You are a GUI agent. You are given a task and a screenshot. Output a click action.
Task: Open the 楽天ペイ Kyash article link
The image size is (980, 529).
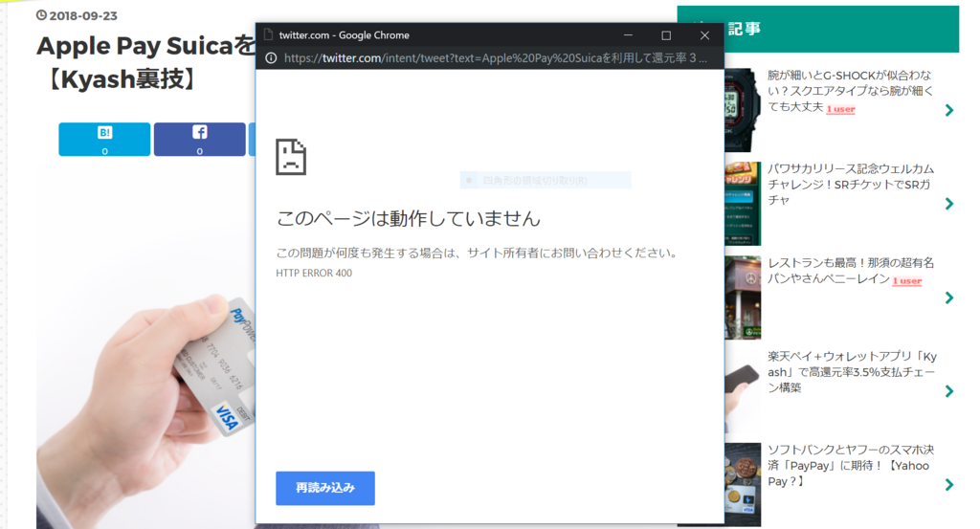(852, 371)
